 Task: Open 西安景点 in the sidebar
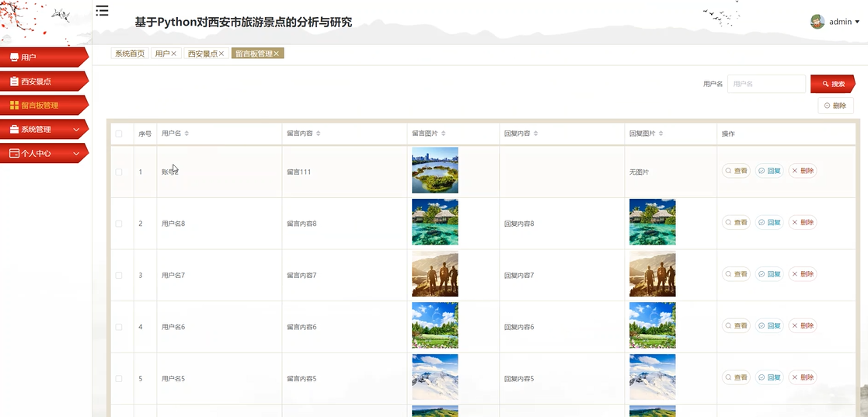[x=44, y=82]
